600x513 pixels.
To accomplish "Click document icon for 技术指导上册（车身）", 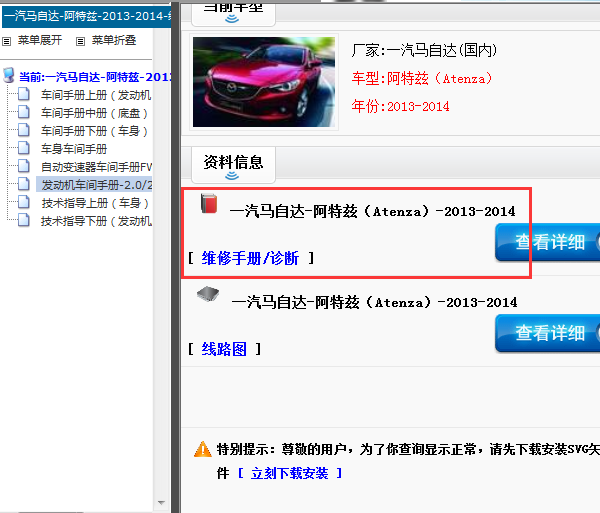I will point(24,202).
